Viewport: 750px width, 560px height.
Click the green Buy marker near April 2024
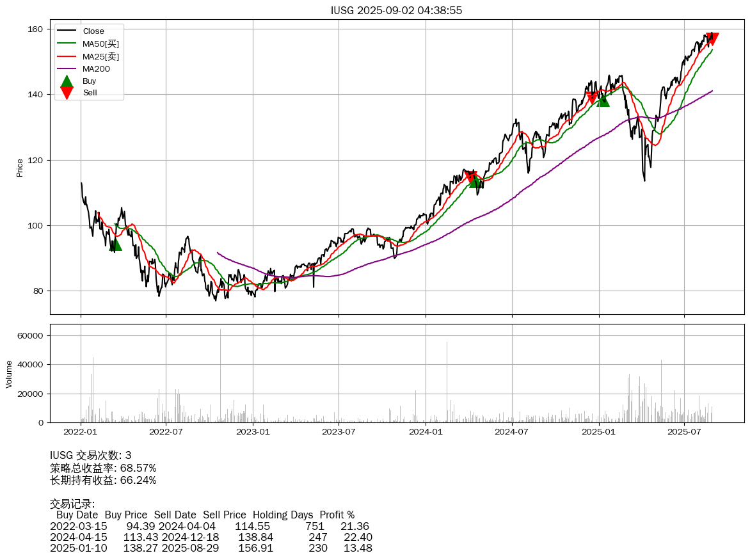coord(475,182)
